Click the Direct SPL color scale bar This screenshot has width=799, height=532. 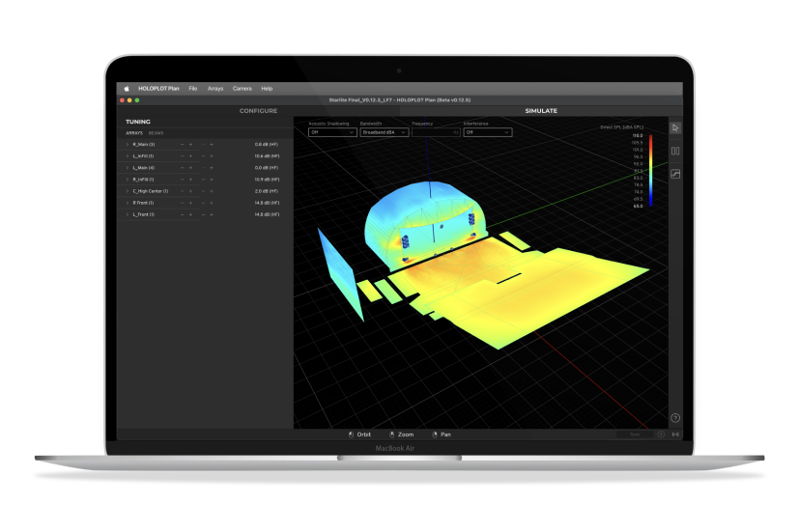pos(650,171)
